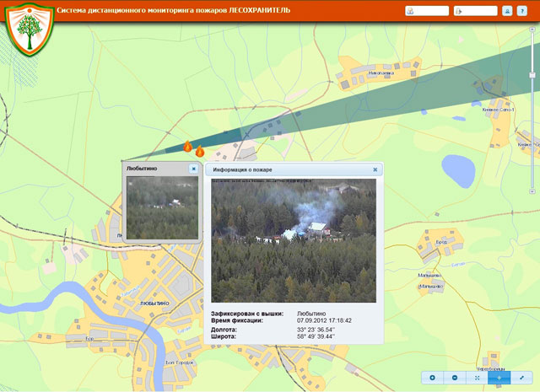Click the longitude value 33° 23' 36.54''
Viewport: 540px width, 392px height.
pyautogui.click(x=316, y=330)
